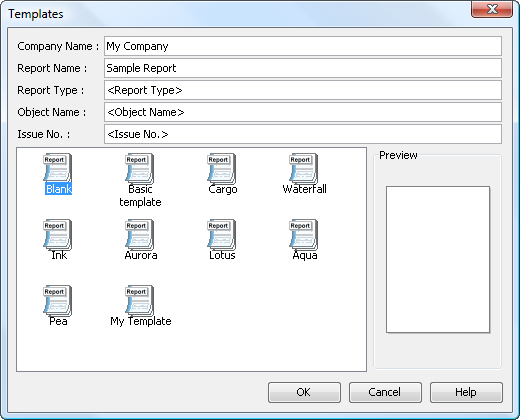Choose the Basic template icon
The image size is (520, 420).
(139, 168)
